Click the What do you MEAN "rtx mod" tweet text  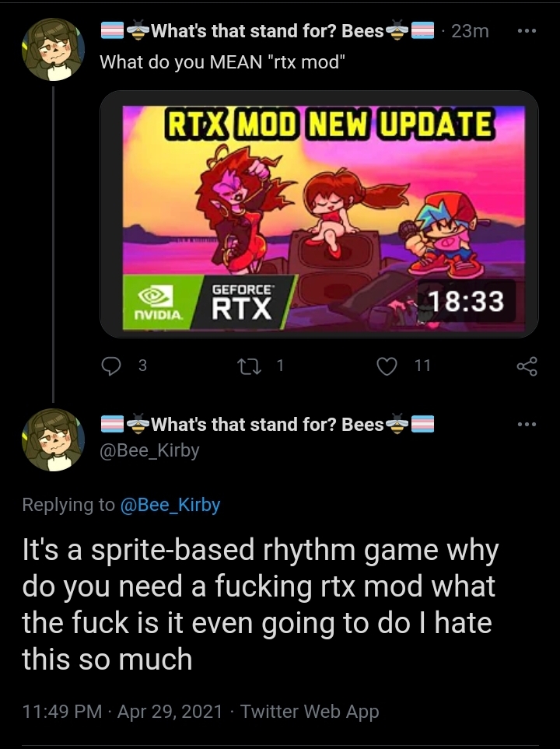222,61
